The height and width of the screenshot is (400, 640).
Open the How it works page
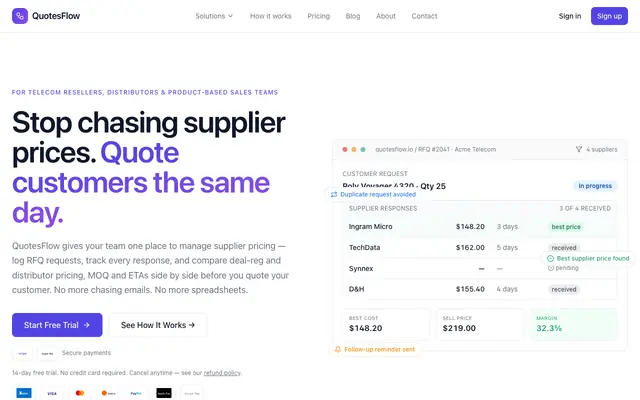click(x=271, y=16)
